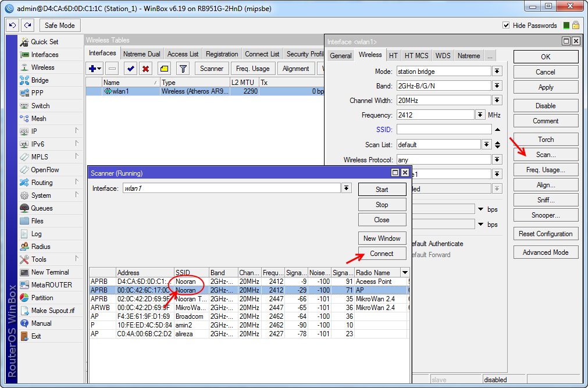This screenshot has height=388, width=588.
Task: Select the amin2 network row
Action: pos(249,325)
